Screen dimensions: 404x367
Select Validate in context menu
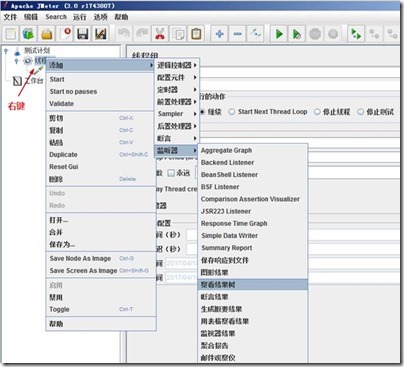101,104
